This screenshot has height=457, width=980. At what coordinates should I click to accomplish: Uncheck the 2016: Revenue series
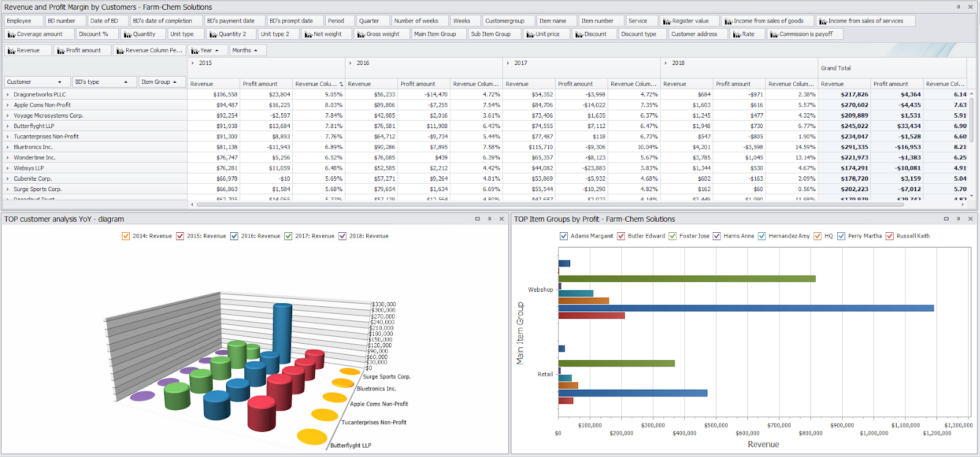234,236
